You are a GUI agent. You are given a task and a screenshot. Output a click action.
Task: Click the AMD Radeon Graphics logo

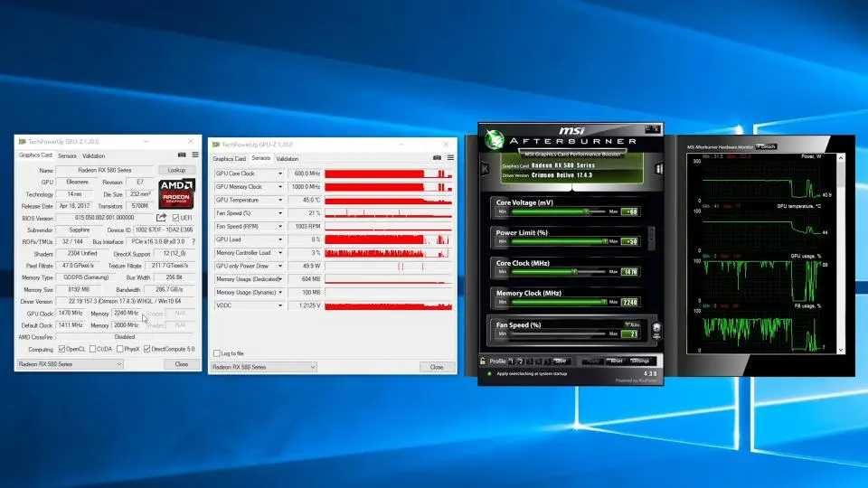click(176, 193)
